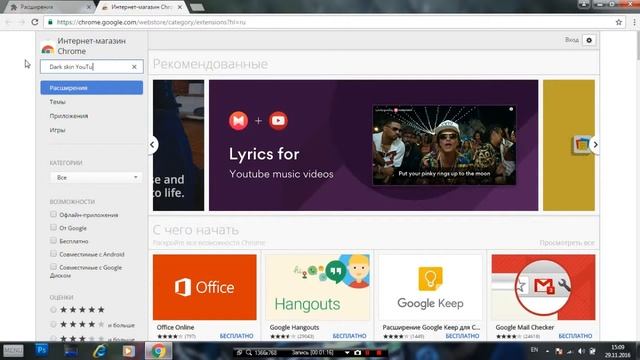Click the Chrome Web Store rainbow logo
Image resolution: width=640 pixels, height=360 pixels.
48,49
